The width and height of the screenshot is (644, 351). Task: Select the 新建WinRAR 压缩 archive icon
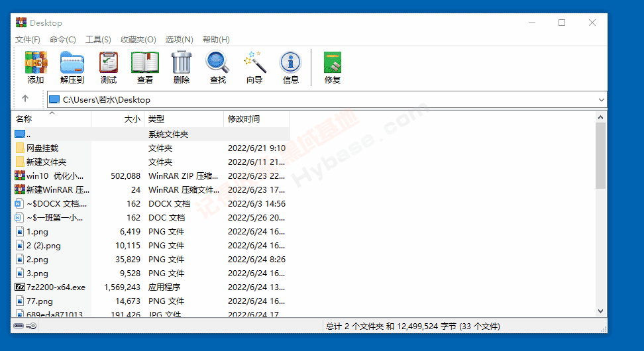click(20, 189)
